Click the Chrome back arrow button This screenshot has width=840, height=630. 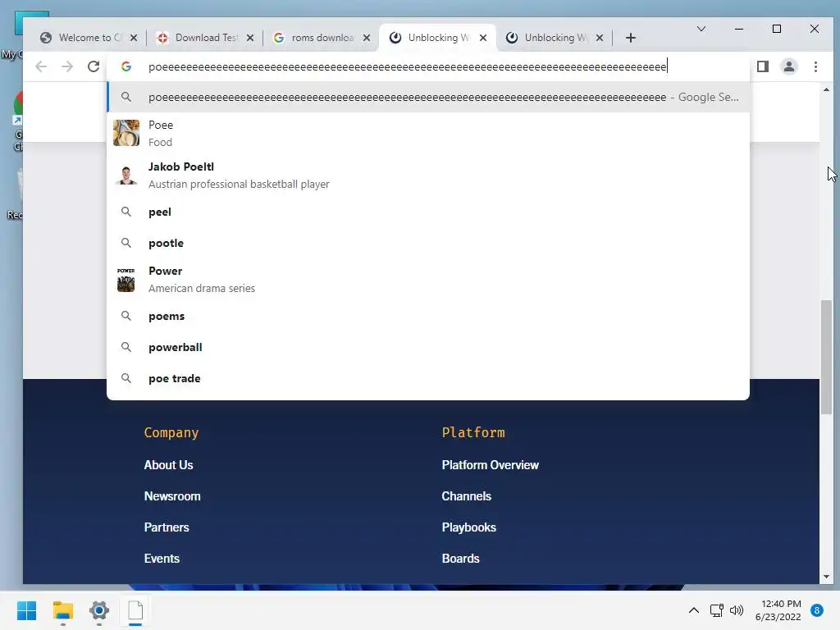point(41,66)
